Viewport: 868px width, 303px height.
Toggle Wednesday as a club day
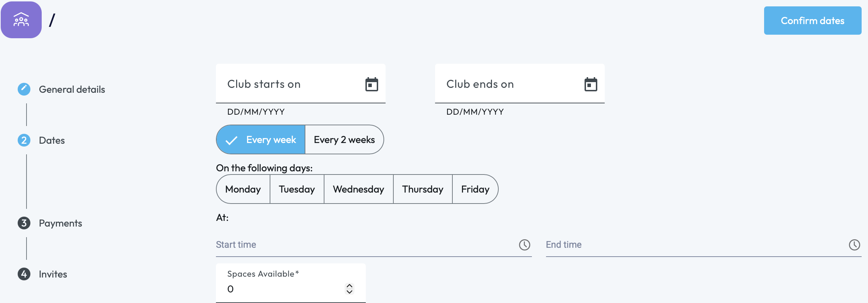pyautogui.click(x=358, y=189)
